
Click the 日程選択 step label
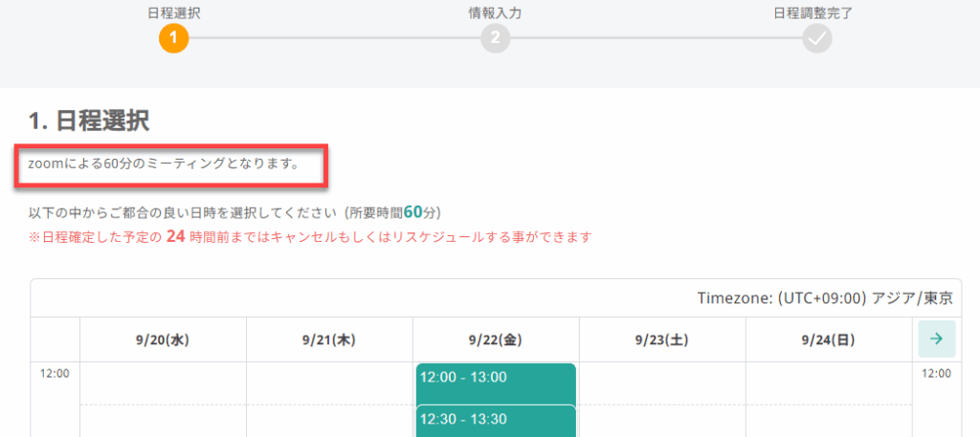coord(174,13)
